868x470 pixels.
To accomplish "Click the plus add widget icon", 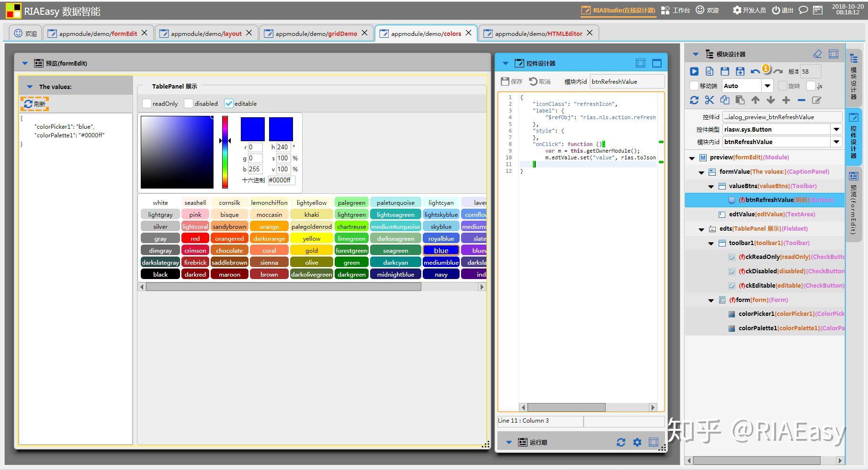I will tap(786, 100).
